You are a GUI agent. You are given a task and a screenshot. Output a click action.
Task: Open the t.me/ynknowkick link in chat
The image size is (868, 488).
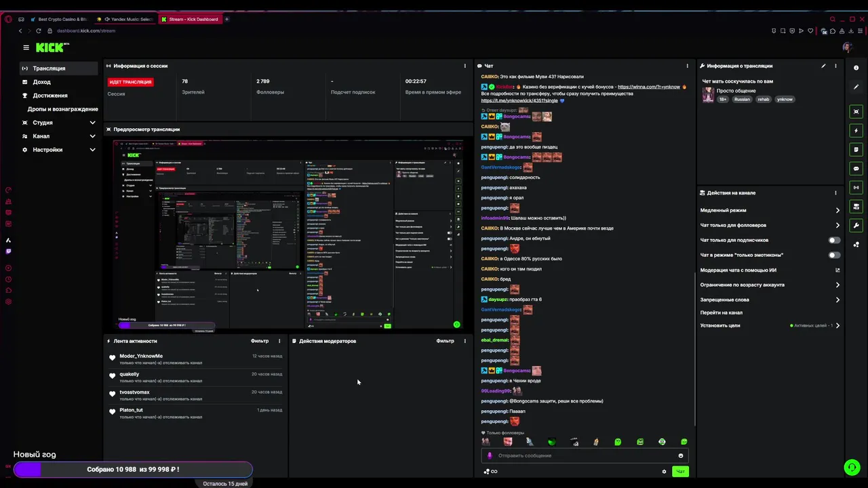519,100
